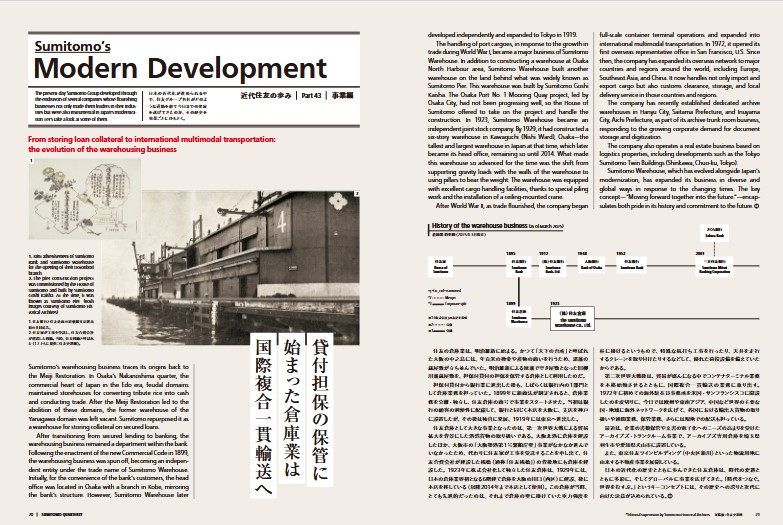Click the 1895 Sumitomo Bank timeline box

pyautogui.click(x=519, y=266)
